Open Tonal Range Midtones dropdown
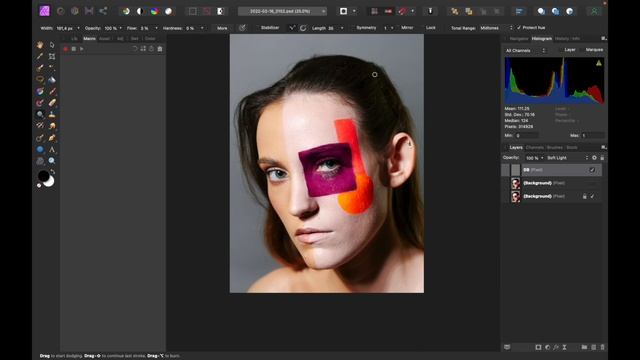Viewport: 640px width, 360px height. click(x=496, y=28)
